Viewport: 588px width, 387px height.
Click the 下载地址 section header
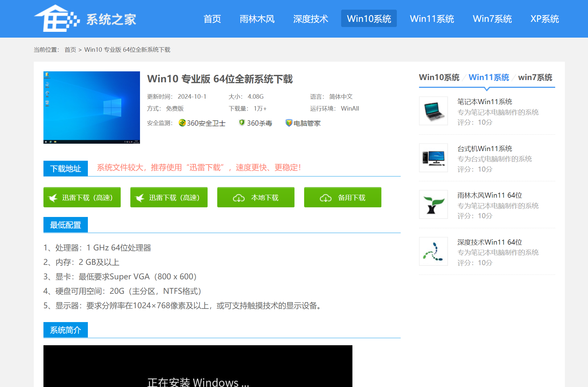click(x=66, y=168)
